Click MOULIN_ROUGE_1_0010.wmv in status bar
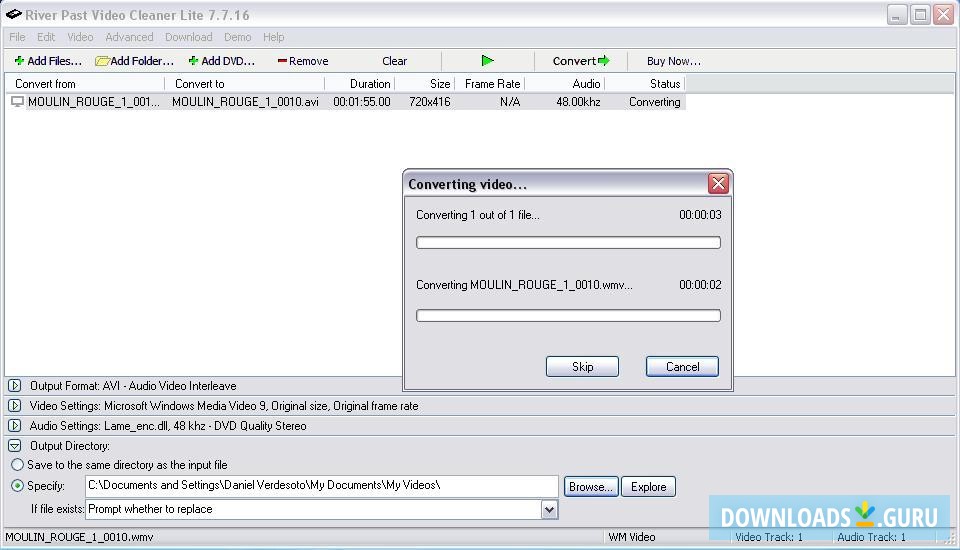960x550 pixels. [80, 537]
